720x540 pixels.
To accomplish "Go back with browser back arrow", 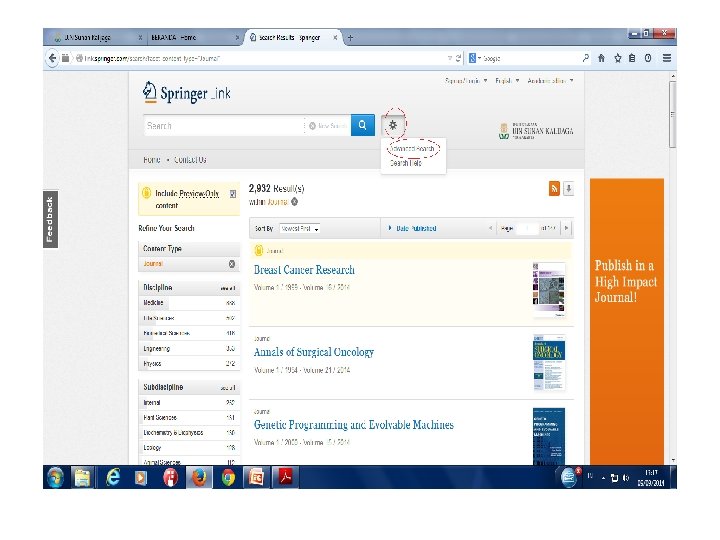I will (x=52, y=58).
